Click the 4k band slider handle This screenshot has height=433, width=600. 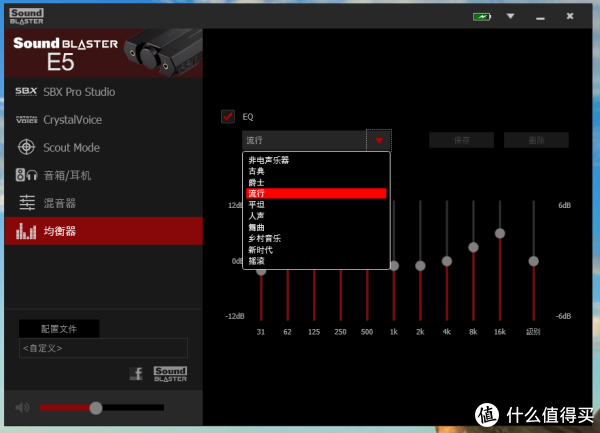[447, 261]
